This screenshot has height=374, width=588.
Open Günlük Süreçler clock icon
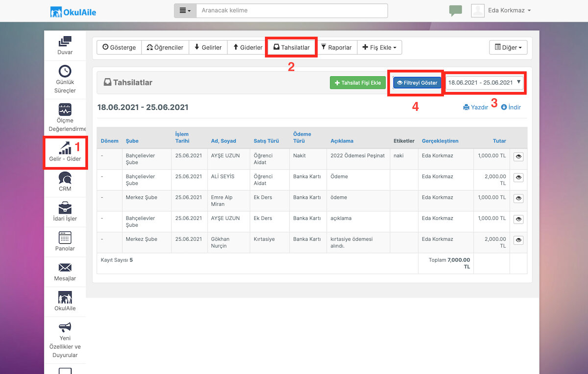tap(65, 71)
